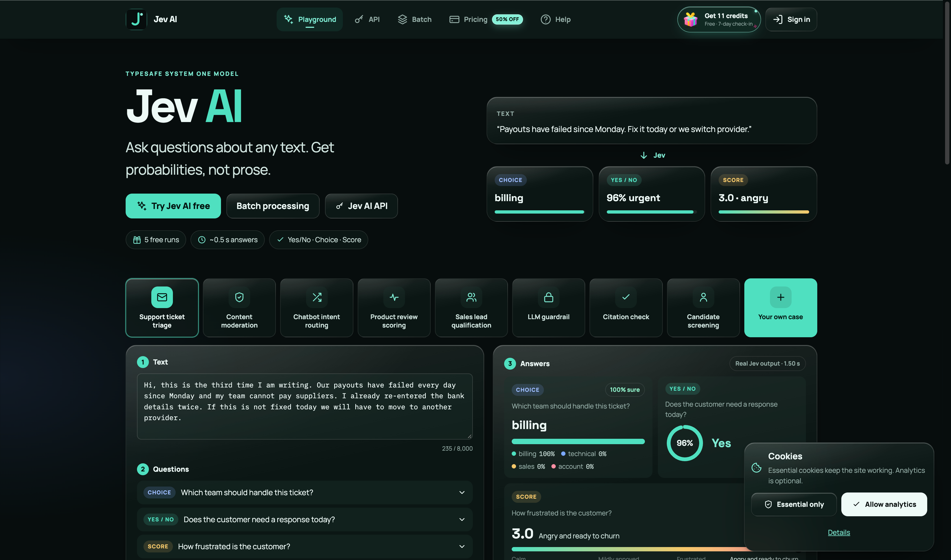Select the Product review scoring pulse icon
Image resolution: width=951 pixels, height=560 pixels.
pos(394,297)
